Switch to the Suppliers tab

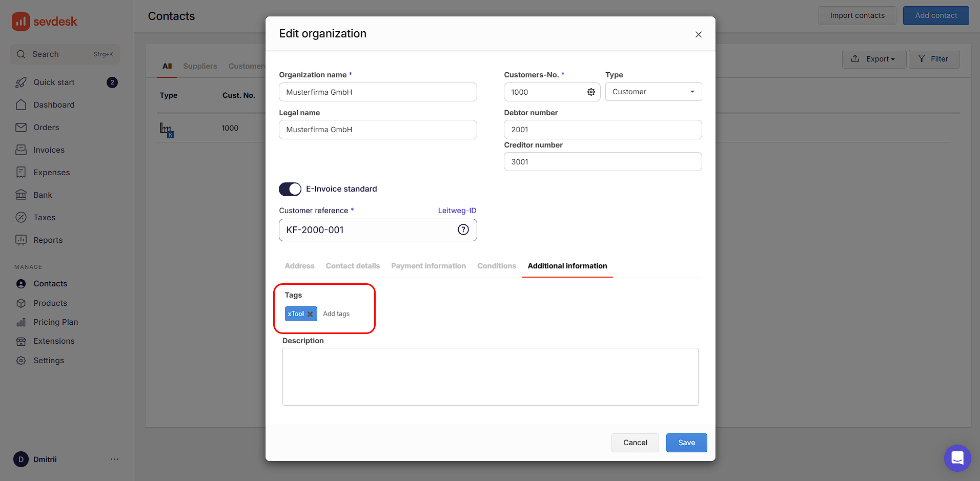200,66
